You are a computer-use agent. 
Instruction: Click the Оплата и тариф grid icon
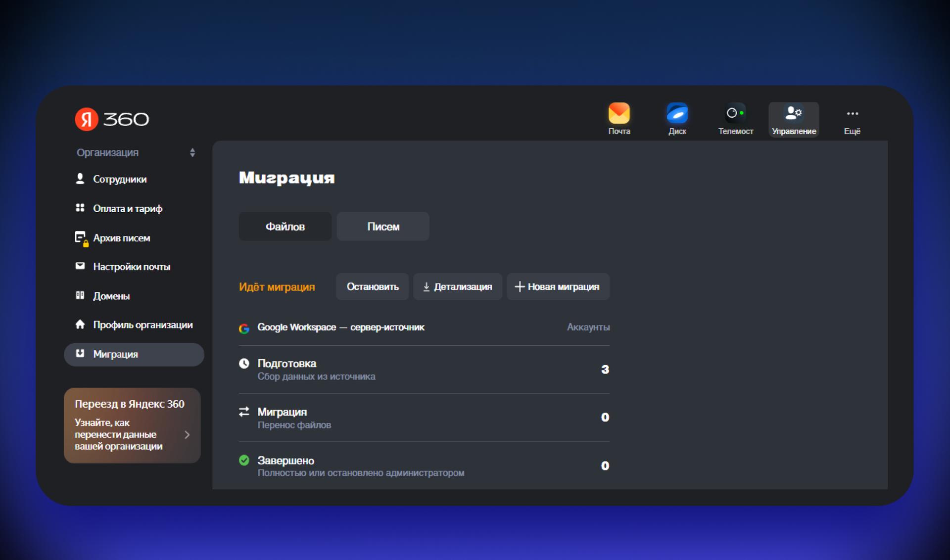80,208
